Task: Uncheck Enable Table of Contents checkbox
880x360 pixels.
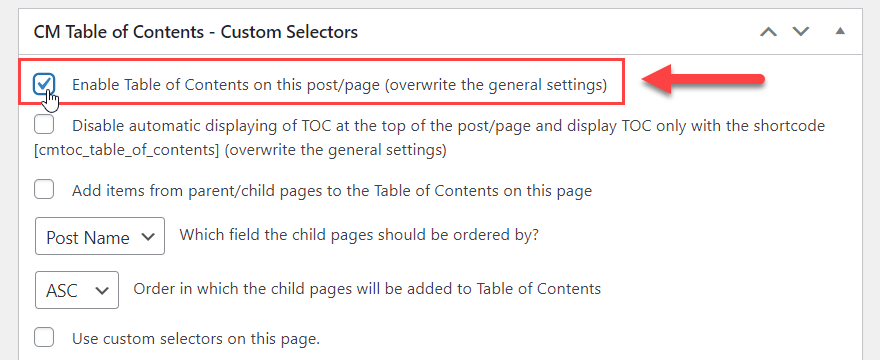Action: tap(44, 84)
